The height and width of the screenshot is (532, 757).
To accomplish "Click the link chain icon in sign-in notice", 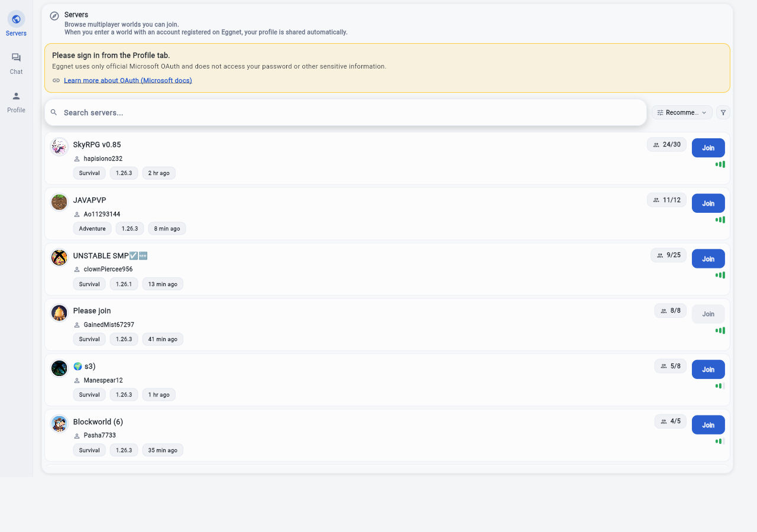I will click(56, 80).
